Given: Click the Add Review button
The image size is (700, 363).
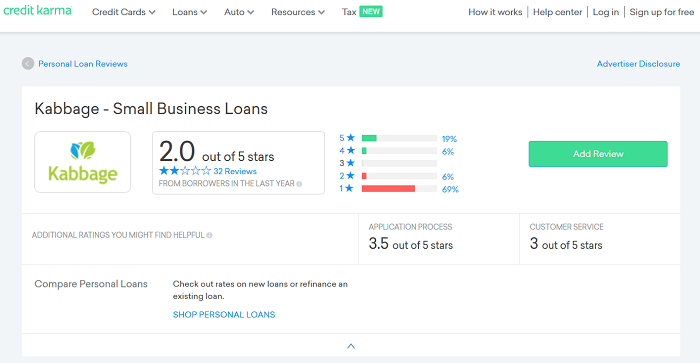Looking at the screenshot, I should click(598, 154).
